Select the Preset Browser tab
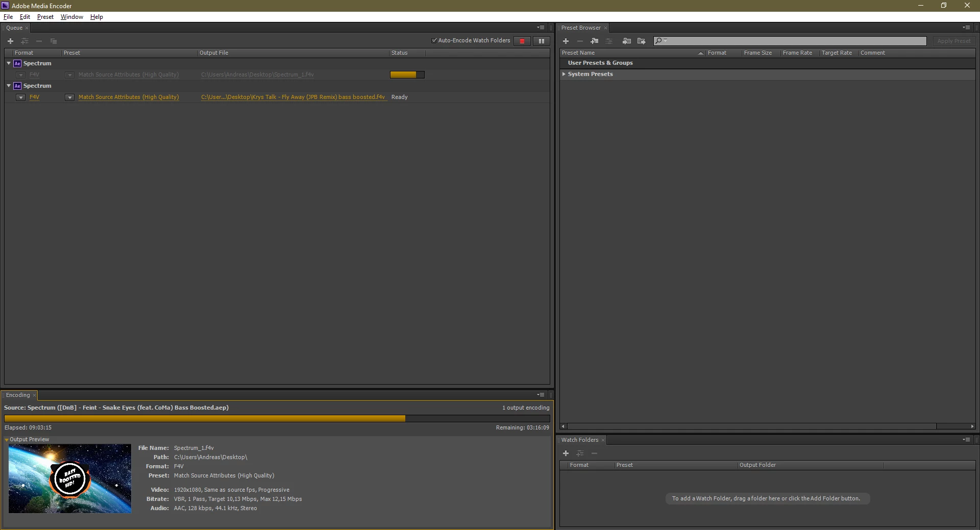The height and width of the screenshot is (530, 980). [581, 28]
